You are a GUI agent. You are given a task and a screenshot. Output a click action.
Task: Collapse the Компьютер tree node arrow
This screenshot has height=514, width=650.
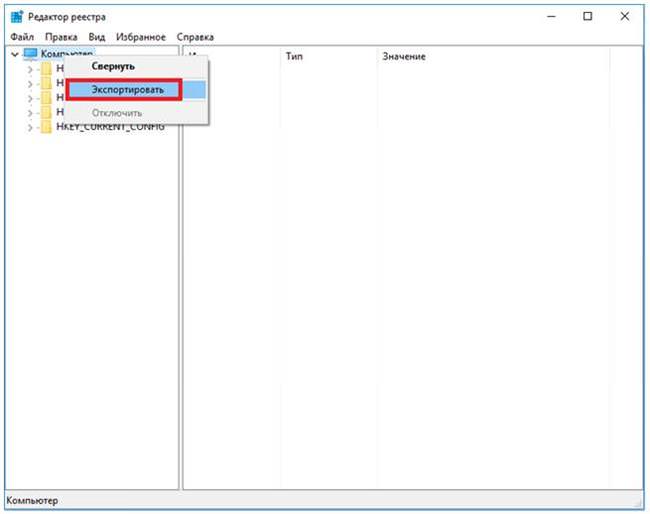15,54
